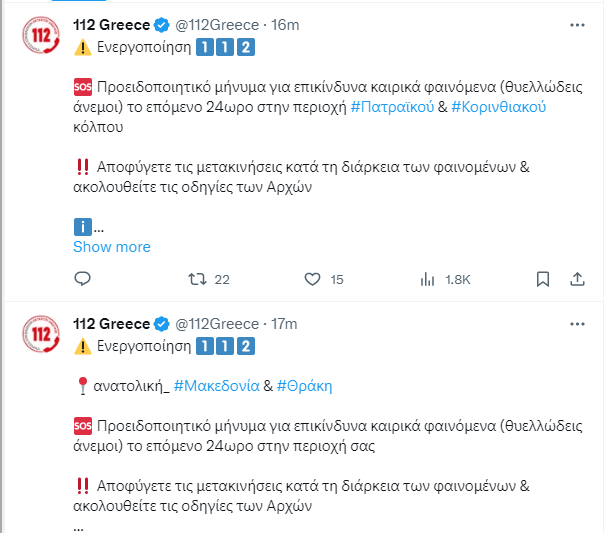606x533 pixels.
Task: Click the @112Greece handle on first tweet
Action: tap(217, 24)
